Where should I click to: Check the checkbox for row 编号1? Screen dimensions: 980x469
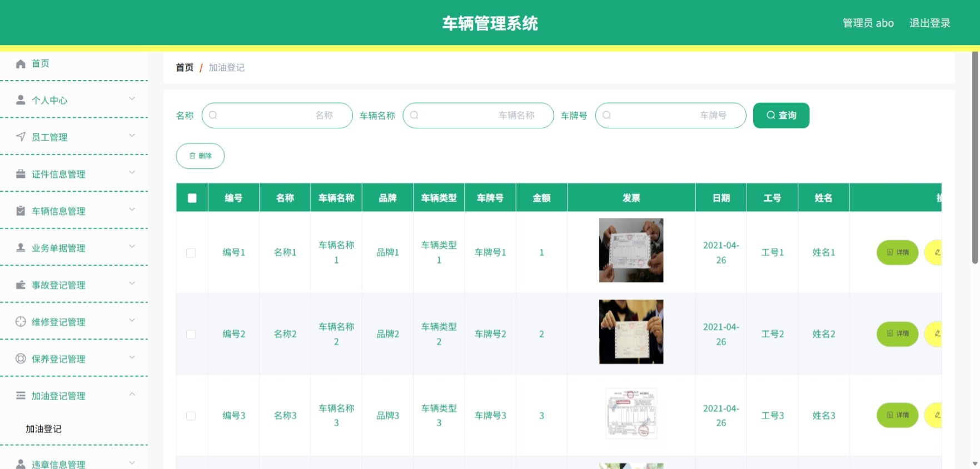191,253
